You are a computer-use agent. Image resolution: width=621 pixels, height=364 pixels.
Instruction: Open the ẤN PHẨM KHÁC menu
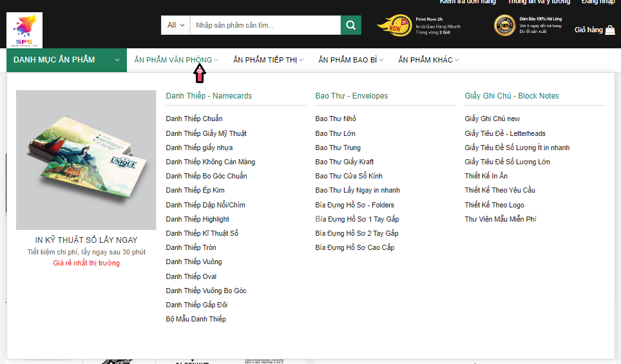(x=428, y=60)
